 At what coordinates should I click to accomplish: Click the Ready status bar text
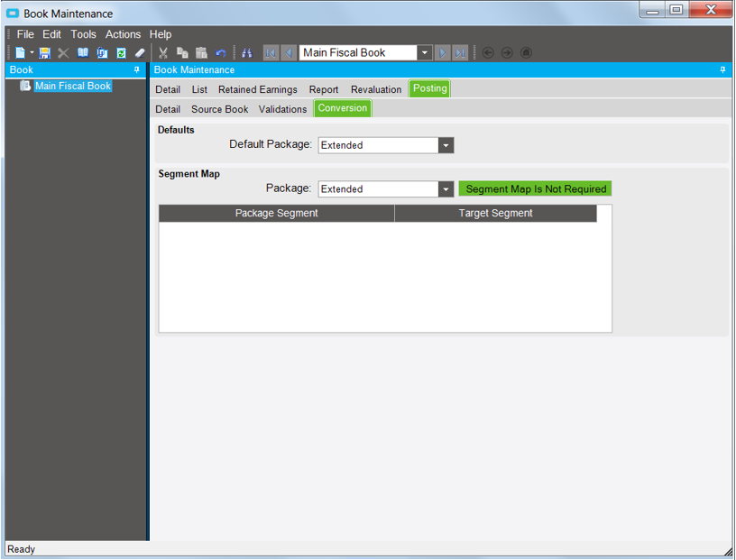tap(21, 549)
